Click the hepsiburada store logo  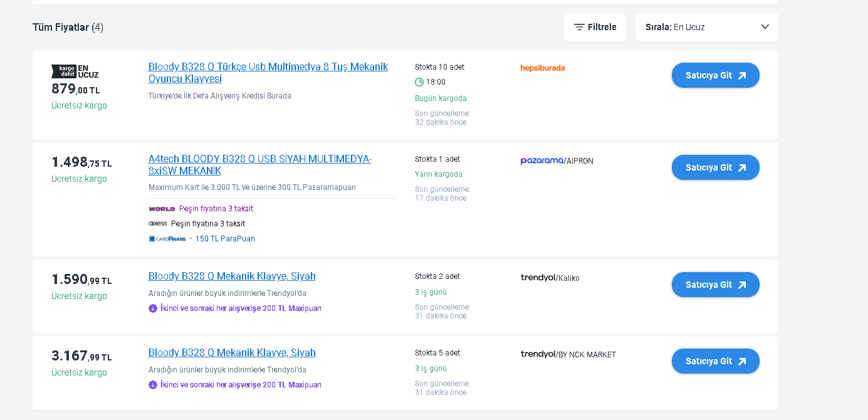coord(543,68)
